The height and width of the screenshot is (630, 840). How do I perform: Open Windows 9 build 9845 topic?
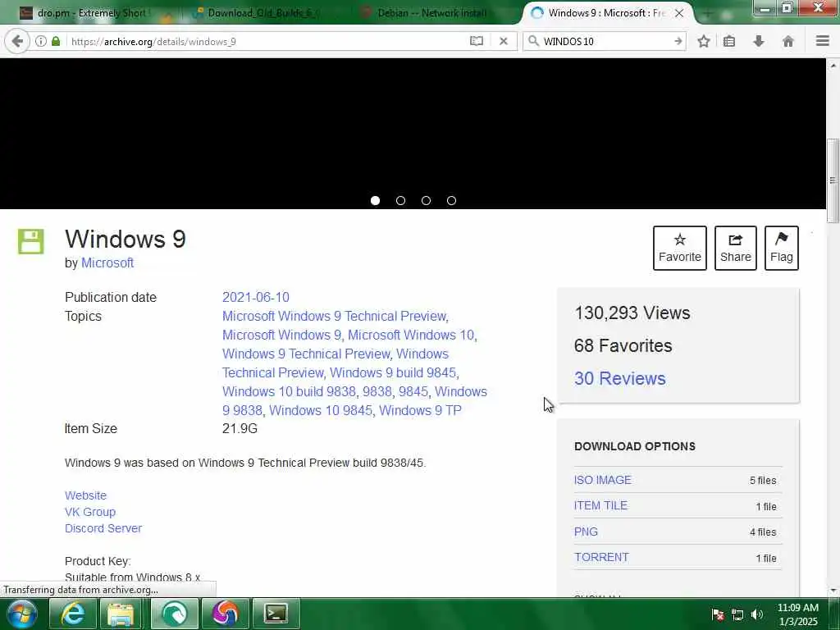click(x=393, y=372)
